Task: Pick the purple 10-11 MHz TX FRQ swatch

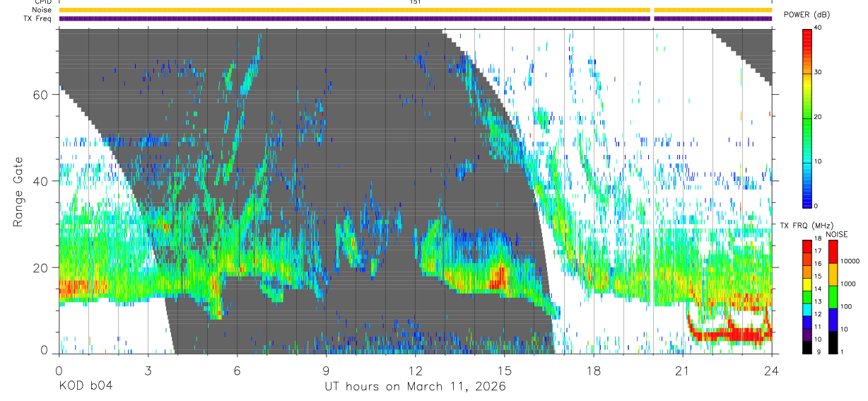Action: click(807, 335)
